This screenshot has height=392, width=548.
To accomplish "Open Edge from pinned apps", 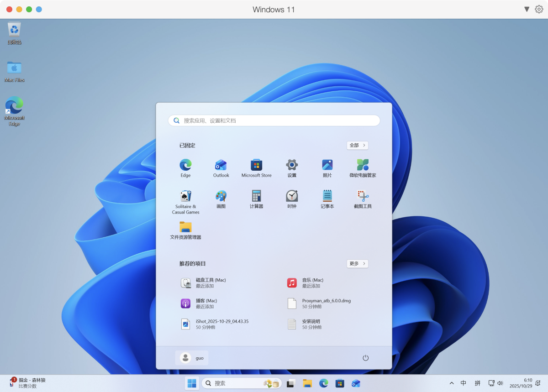I will click(185, 167).
